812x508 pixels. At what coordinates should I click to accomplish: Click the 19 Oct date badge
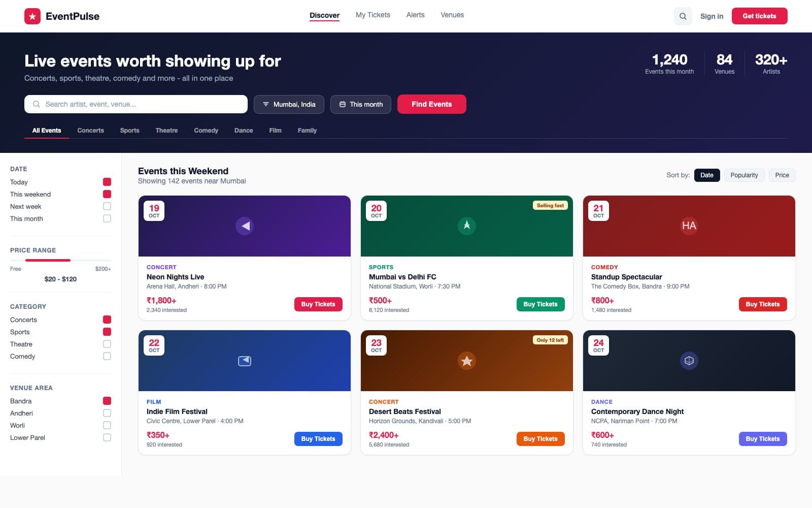click(x=154, y=211)
